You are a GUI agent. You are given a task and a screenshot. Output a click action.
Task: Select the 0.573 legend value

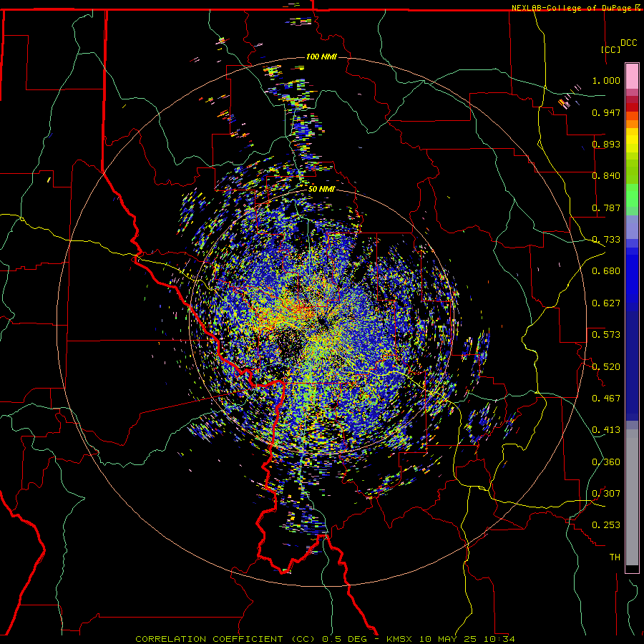pos(606,335)
